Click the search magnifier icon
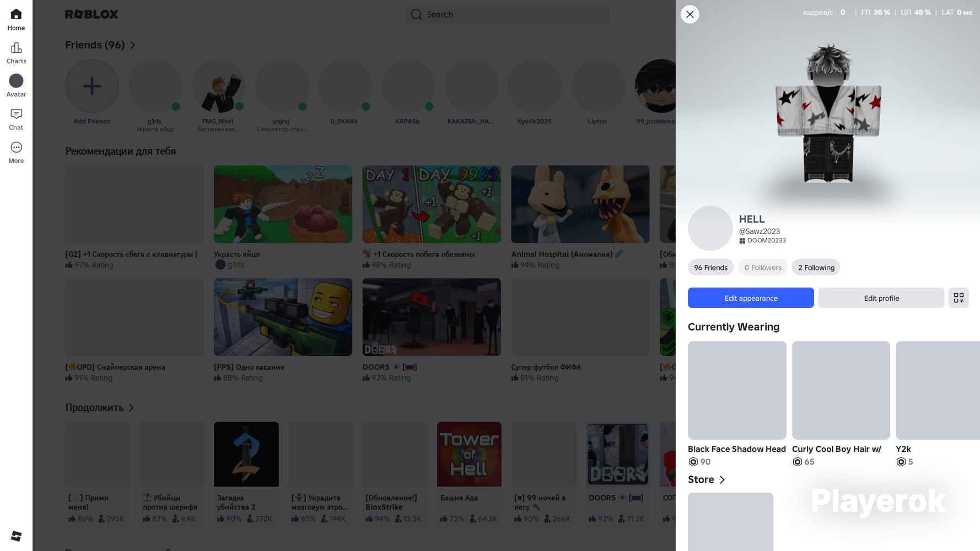 click(416, 14)
